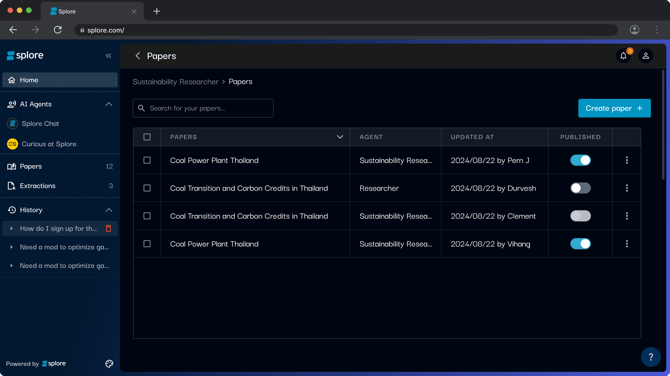Click the splore logo in the sidebar
The width and height of the screenshot is (670, 376).
pos(25,56)
